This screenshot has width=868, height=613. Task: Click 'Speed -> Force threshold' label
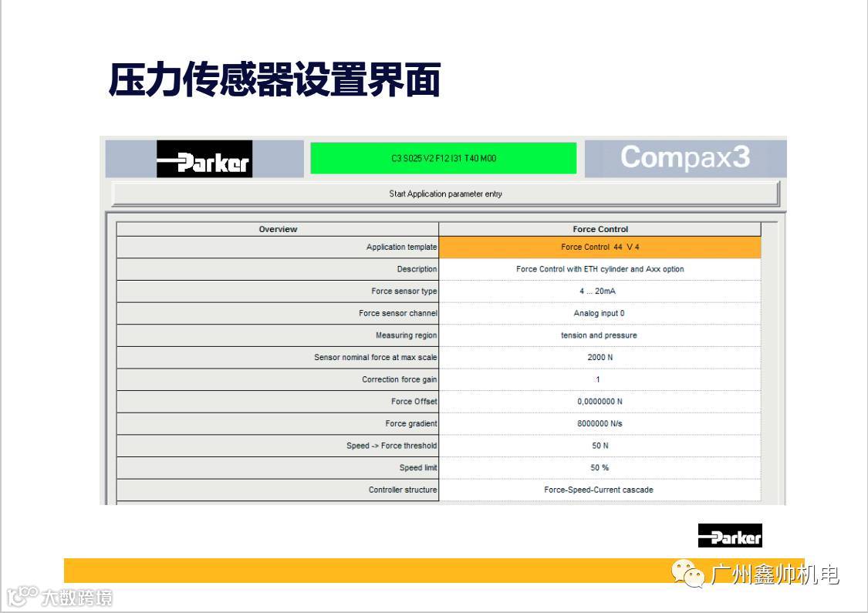(391, 446)
